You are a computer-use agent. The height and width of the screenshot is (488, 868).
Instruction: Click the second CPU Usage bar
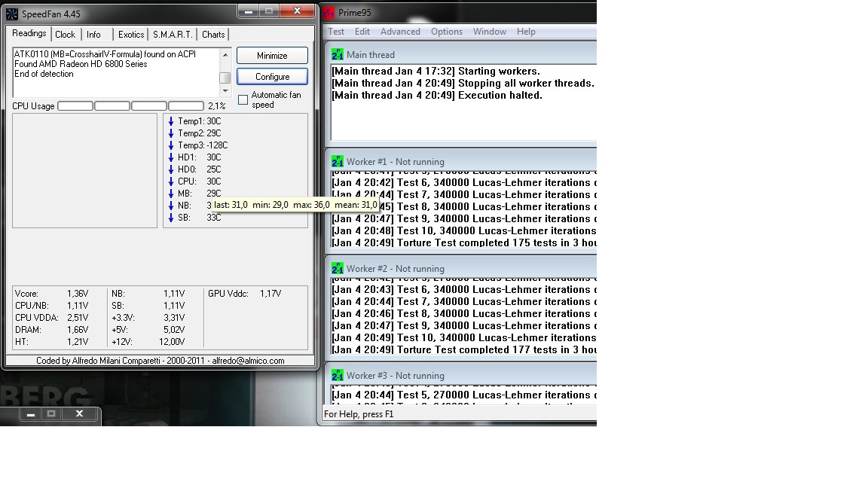(x=112, y=105)
